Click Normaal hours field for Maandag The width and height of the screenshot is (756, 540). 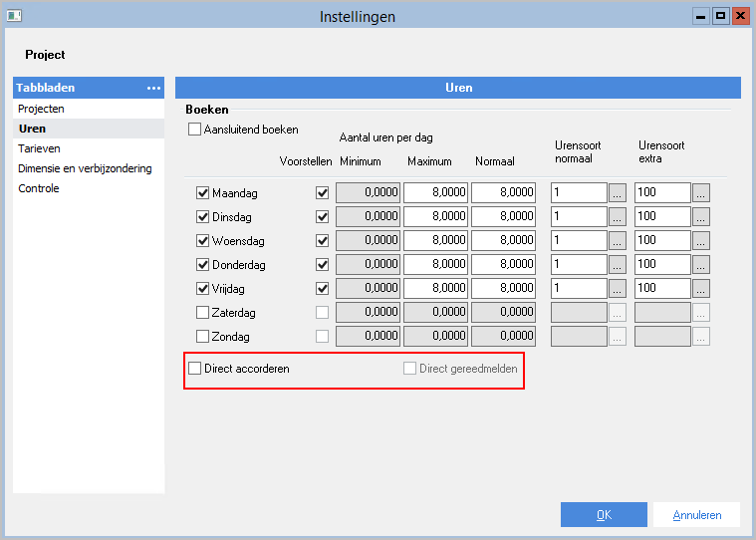(503, 193)
